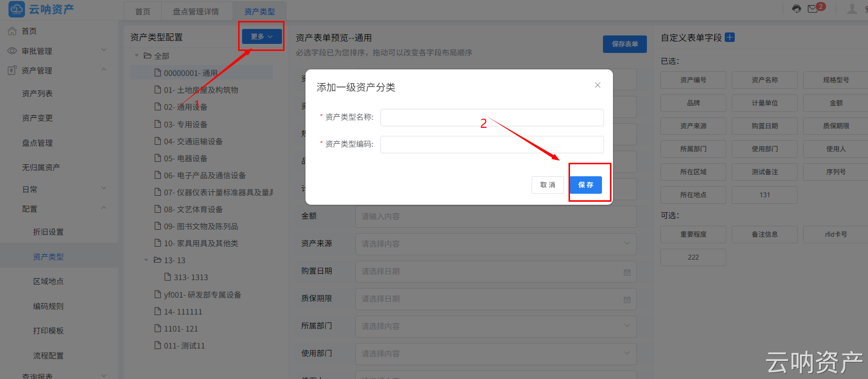Open 折旧设置 in the sidebar
Screen dimensions: 868x379
pos(48,232)
